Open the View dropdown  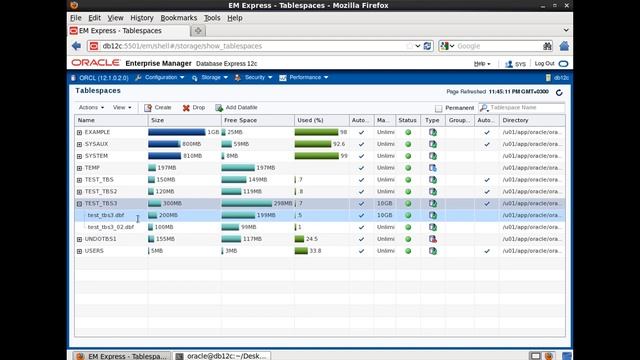pos(122,107)
